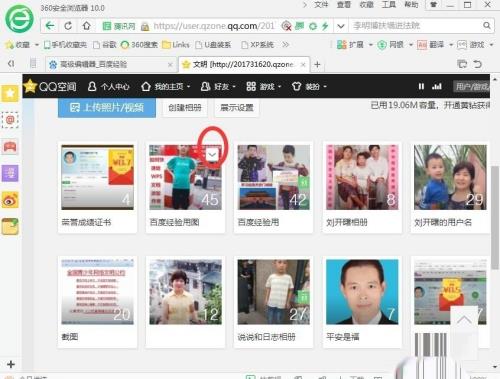
Task: Click the page vertical scrollbar
Action: pos(495,217)
